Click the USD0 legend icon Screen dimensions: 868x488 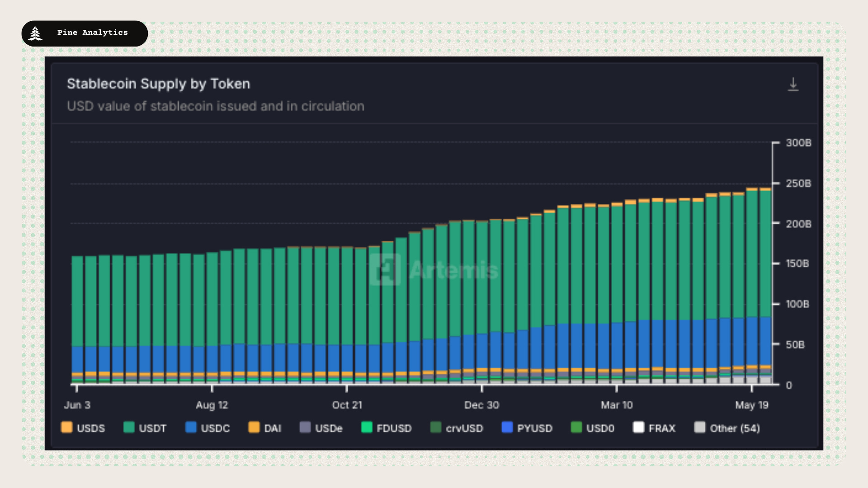[x=576, y=427]
